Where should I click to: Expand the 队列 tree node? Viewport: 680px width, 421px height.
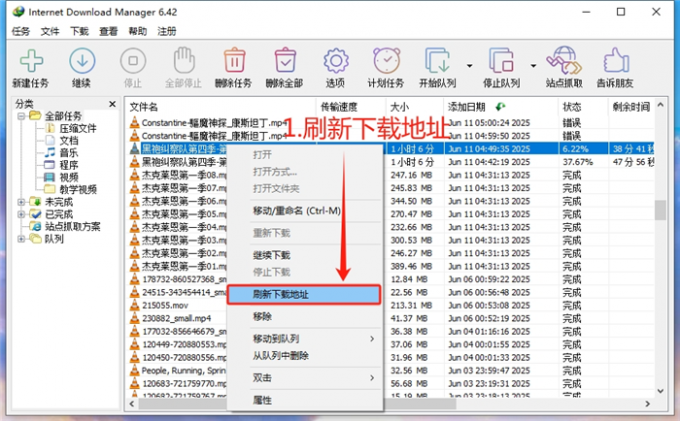[21, 239]
